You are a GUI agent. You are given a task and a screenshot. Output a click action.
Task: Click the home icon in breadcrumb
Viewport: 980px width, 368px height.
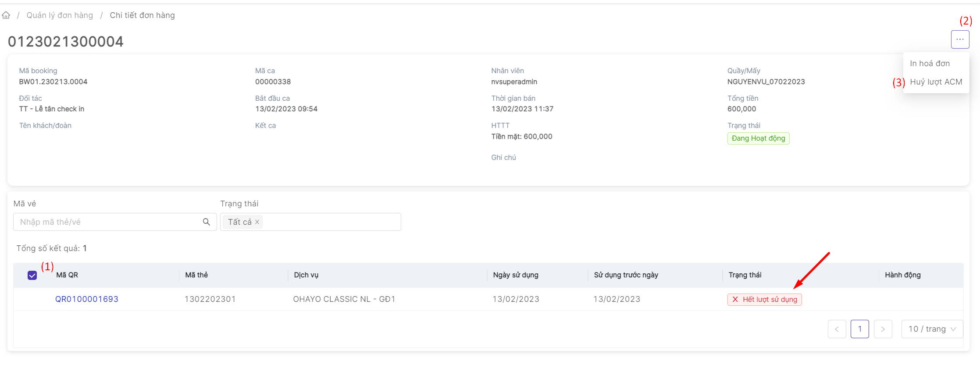point(6,15)
